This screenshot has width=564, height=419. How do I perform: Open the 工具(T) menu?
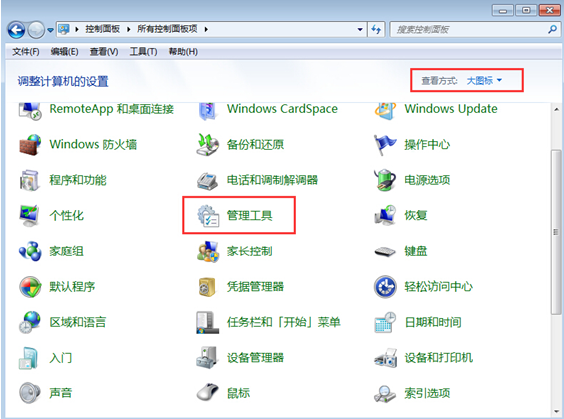click(143, 52)
